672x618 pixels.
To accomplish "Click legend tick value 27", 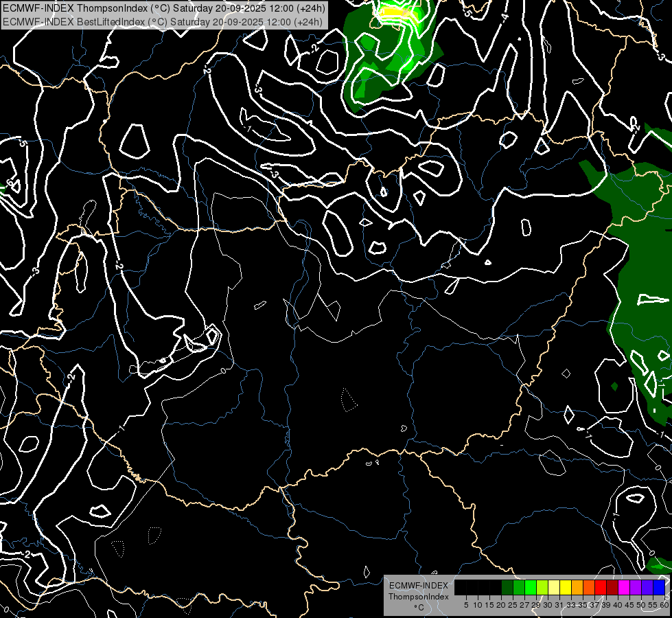I will (x=524, y=605).
